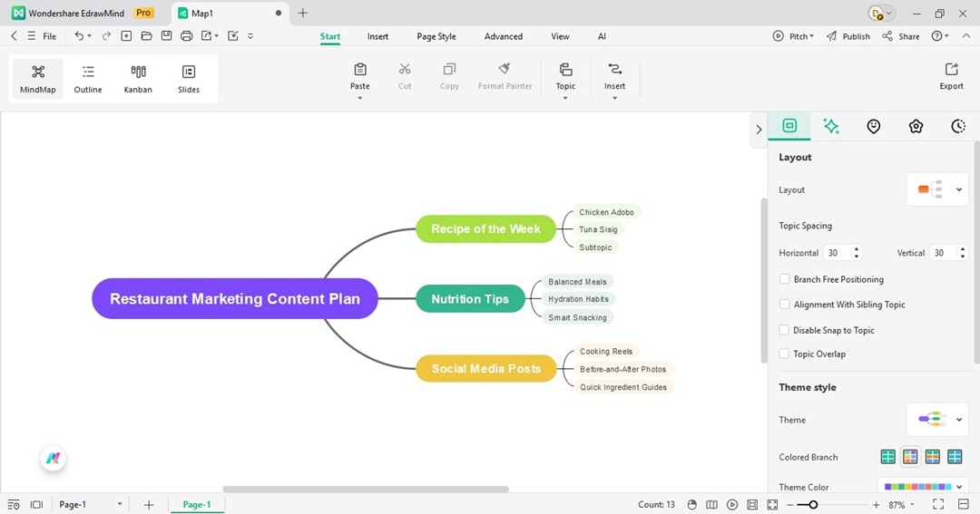Enable Topic Overlap checkbox
This screenshot has height=514, width=980.
784,354
